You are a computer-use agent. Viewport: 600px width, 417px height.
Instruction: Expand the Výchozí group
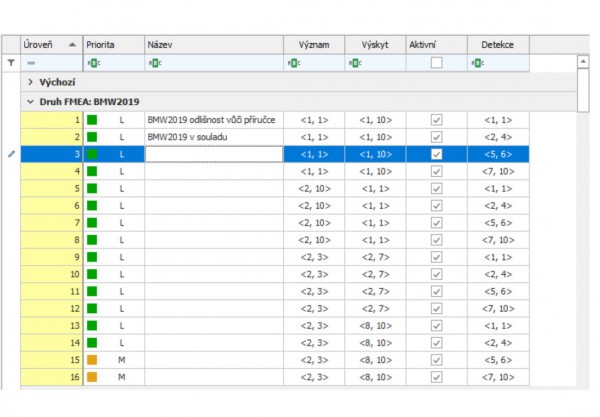tap(30, 82)
